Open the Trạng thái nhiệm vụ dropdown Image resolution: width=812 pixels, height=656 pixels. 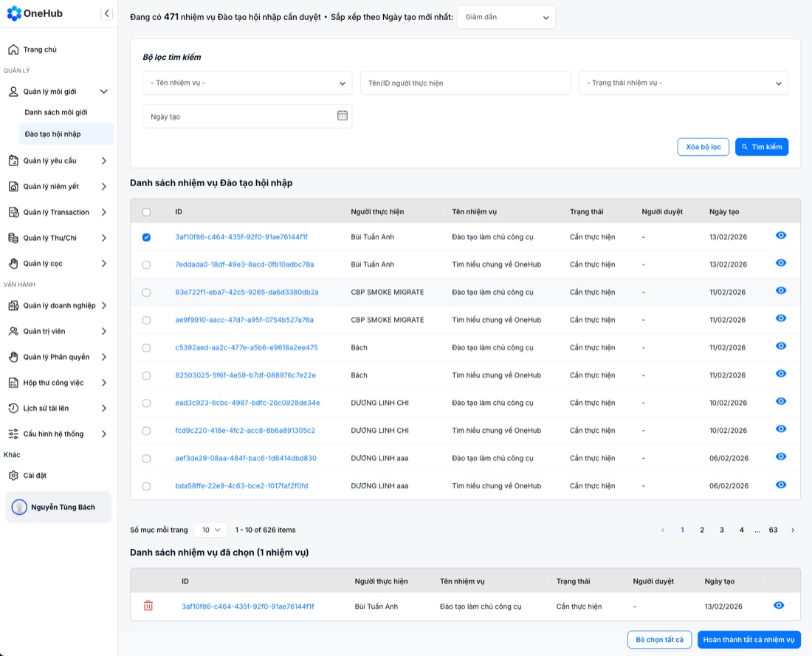[684, 83]
